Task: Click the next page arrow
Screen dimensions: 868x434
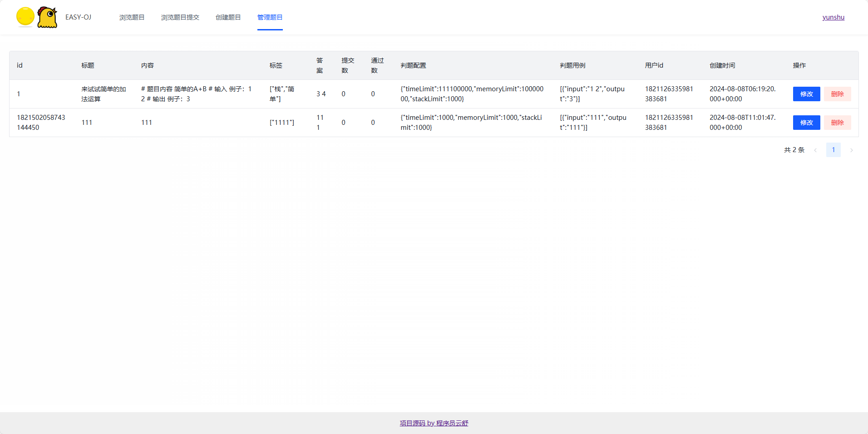Action: (x=852, y=150)
